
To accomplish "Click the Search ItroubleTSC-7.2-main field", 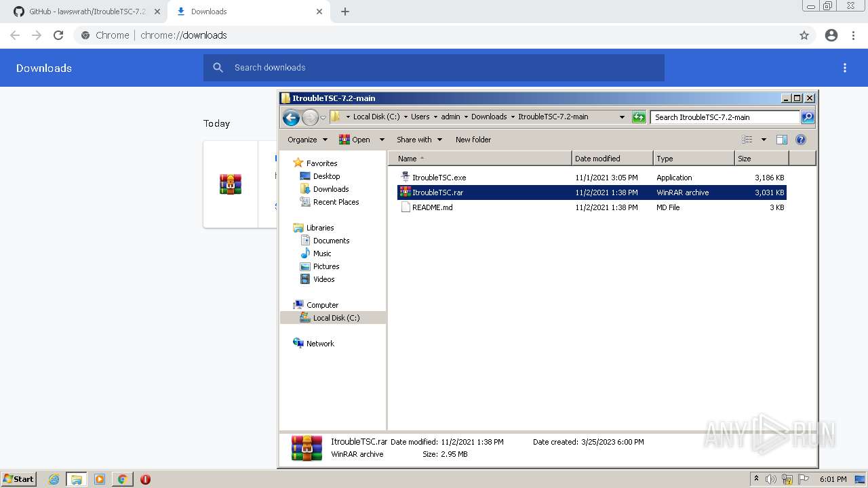I will [725, 117].
